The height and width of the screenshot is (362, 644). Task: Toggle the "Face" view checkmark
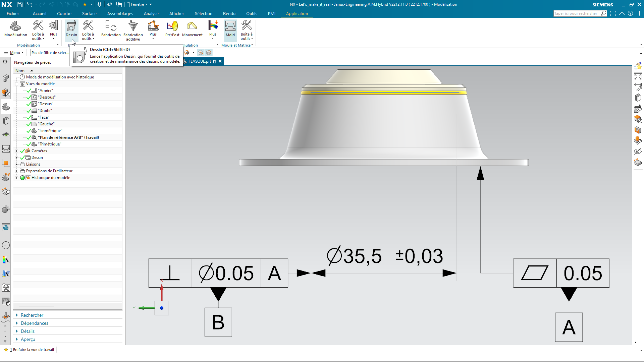click(29, 117)
